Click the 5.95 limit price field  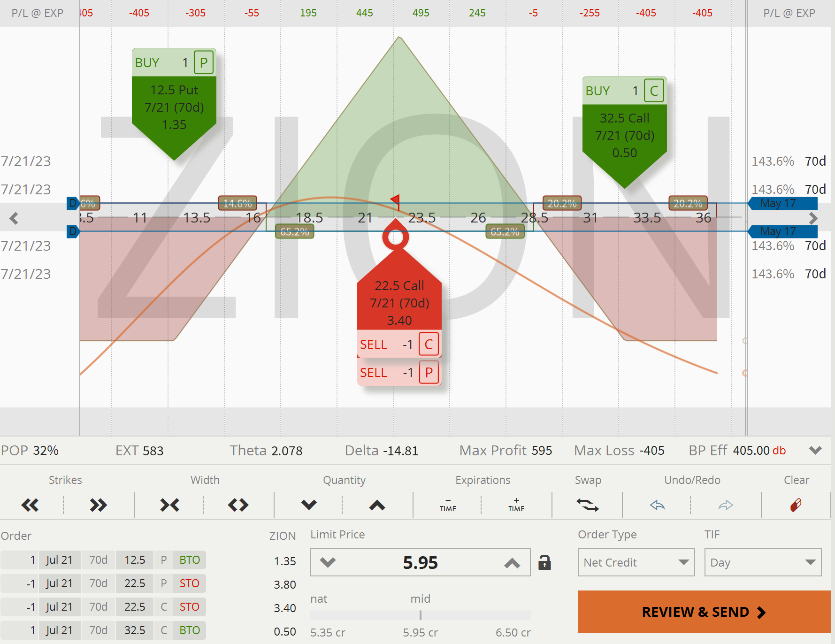(x=420, y=562)
